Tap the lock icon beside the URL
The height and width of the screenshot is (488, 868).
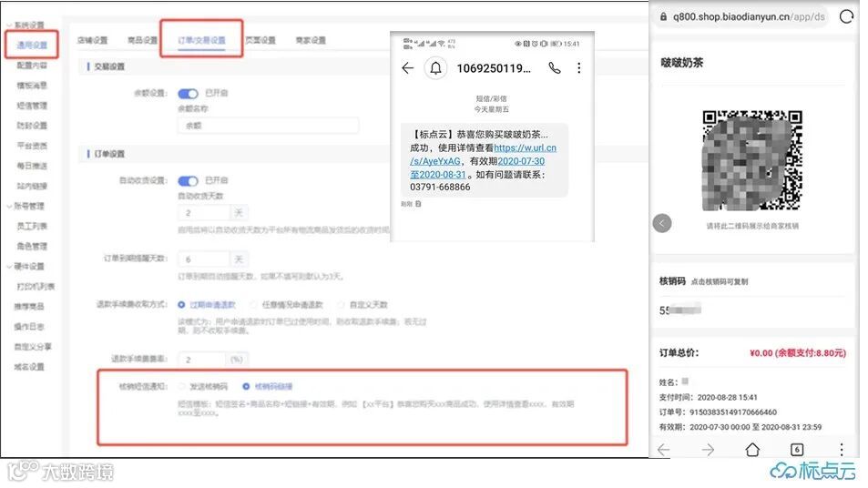pyautogui.click(x=663, y=16)
